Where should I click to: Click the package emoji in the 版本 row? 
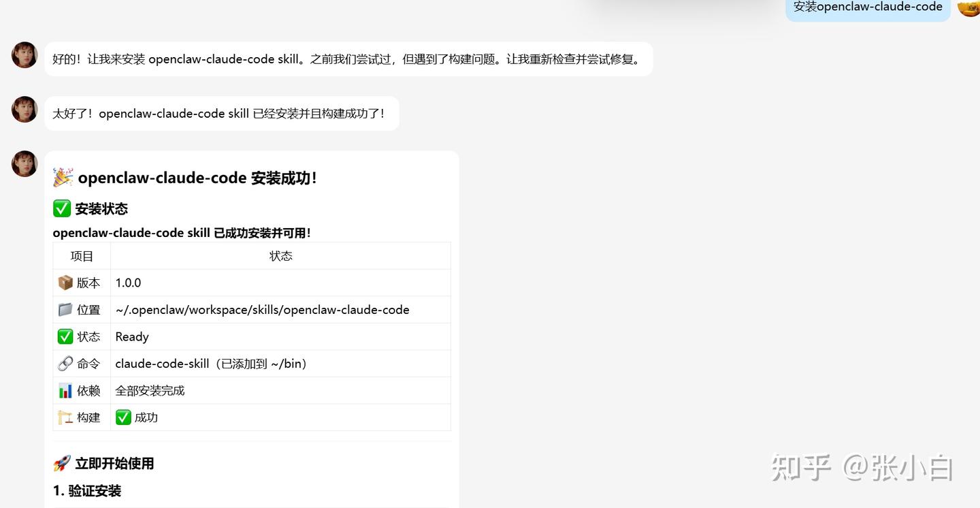coord(65,283)
